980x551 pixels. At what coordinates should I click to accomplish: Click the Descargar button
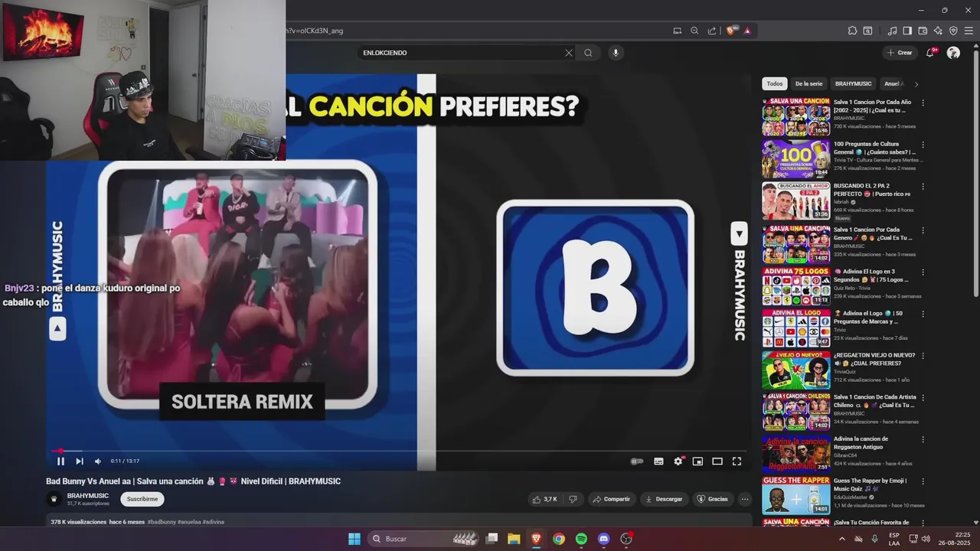[664, 499]
